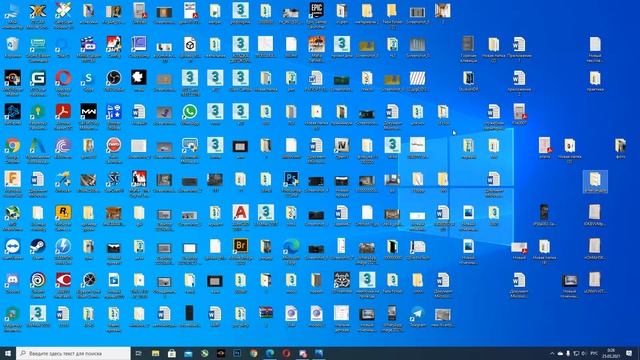Click the taskbar clock and date
Screen dimensions: 640x360
[611, 353]
